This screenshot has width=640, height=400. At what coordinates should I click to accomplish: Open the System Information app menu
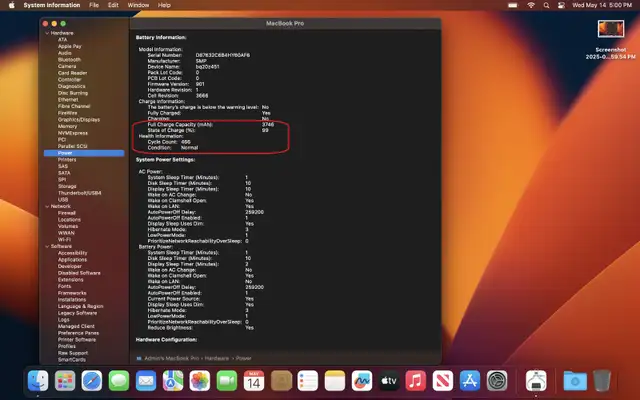tap(52, 5)
